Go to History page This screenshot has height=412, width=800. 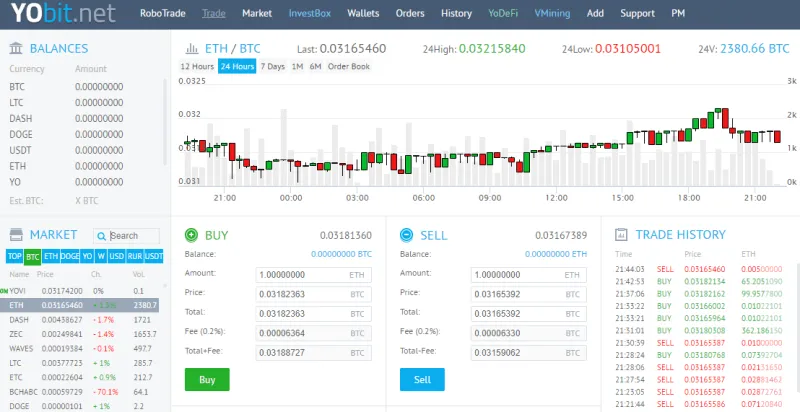pos(456,13)
